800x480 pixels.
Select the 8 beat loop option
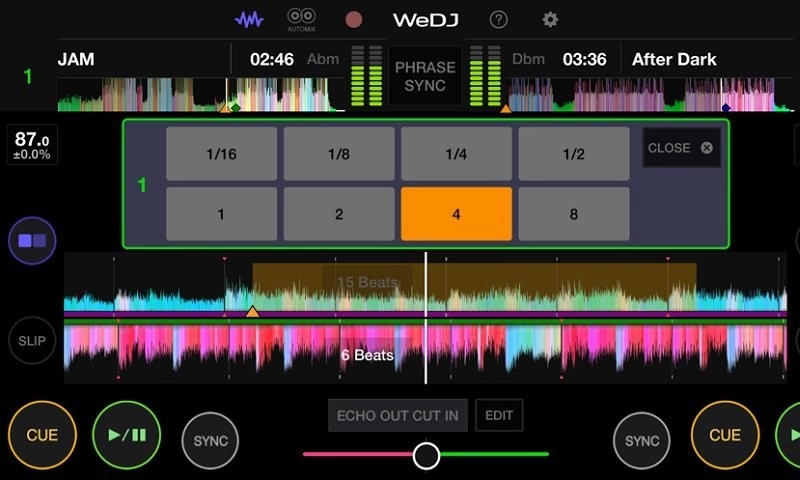(574, 214)
